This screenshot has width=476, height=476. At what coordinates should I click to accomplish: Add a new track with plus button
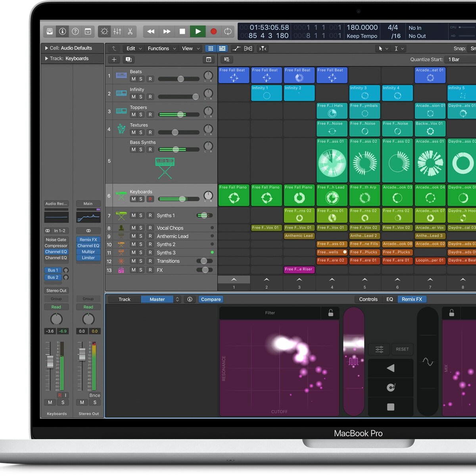114,59
